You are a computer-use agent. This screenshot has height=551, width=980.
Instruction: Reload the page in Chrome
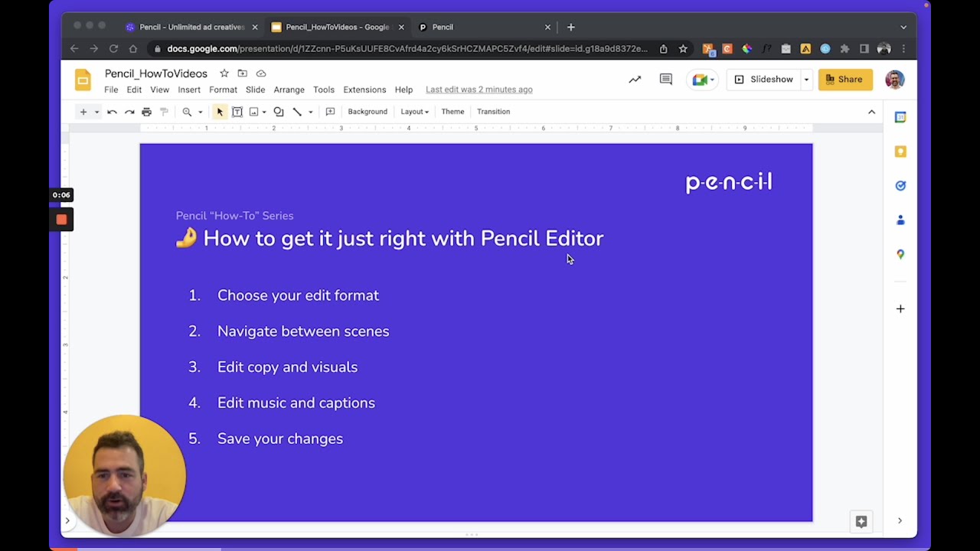[x=113, y=49]
